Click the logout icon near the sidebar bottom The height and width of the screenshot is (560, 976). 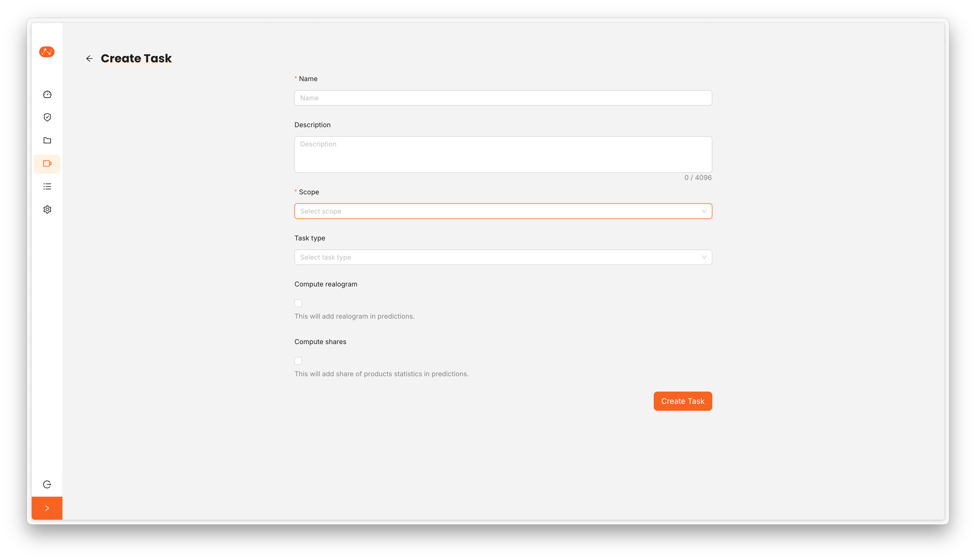(x=47, y=484)
